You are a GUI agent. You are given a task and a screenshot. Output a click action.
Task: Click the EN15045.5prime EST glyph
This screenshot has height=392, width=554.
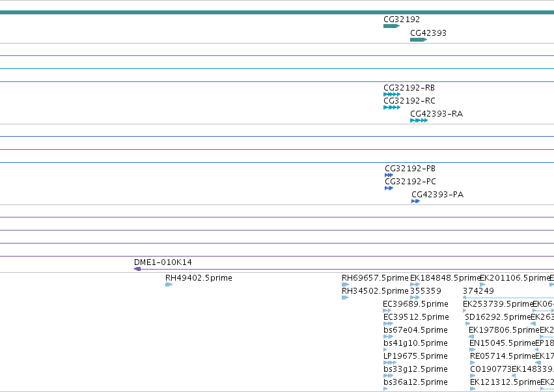tap(473, 350)
